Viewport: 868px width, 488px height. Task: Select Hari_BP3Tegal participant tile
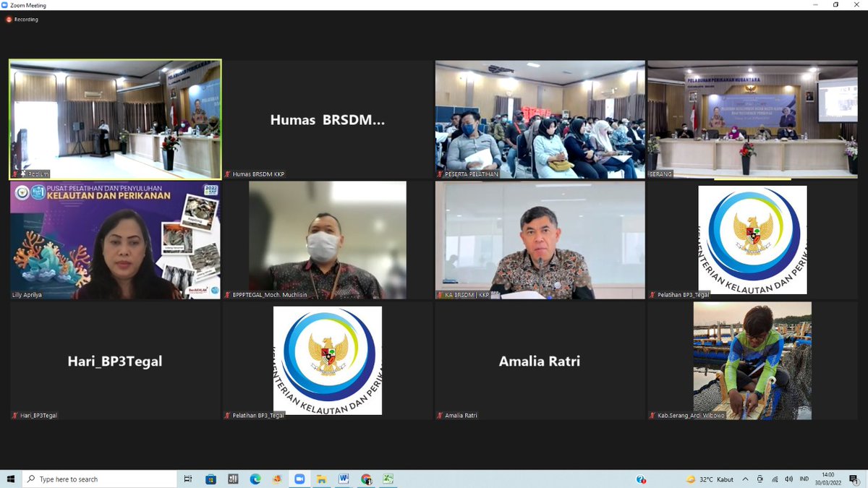pyautogui.click(x=115, y=361)
